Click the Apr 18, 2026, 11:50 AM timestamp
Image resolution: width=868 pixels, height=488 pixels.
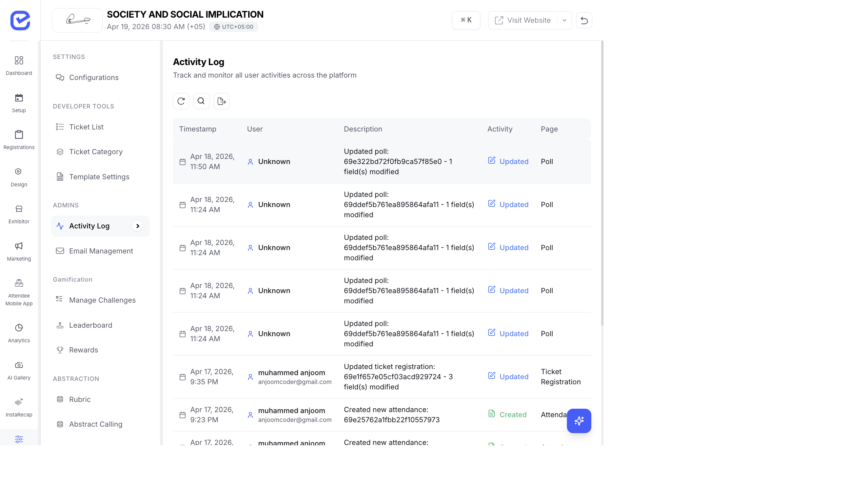click(x=212, y=162)
